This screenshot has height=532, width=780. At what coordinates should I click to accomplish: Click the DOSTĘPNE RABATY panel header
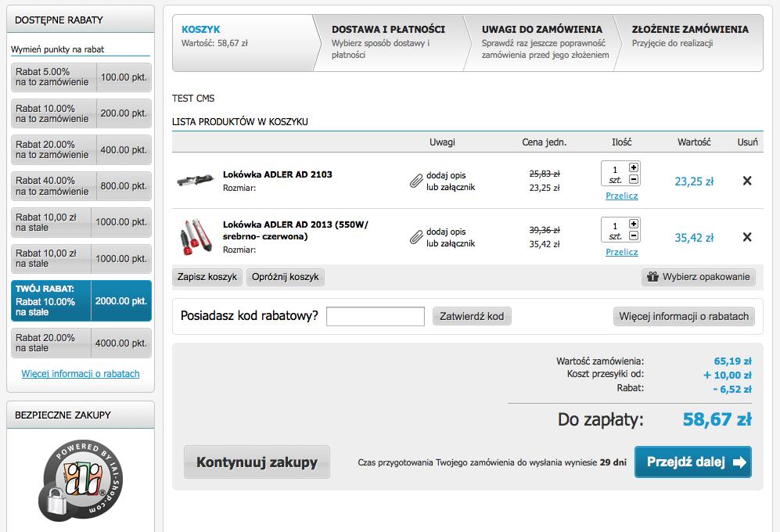(81, 20)
